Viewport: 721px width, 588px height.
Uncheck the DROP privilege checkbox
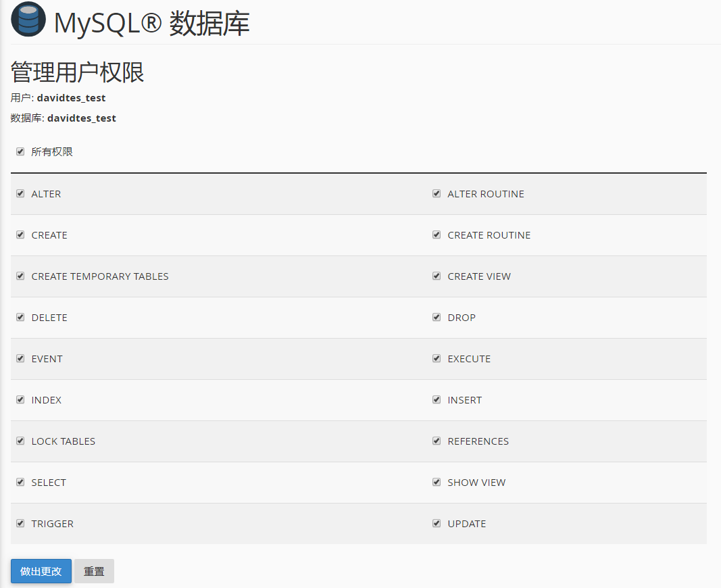click(x=437, y=317)
